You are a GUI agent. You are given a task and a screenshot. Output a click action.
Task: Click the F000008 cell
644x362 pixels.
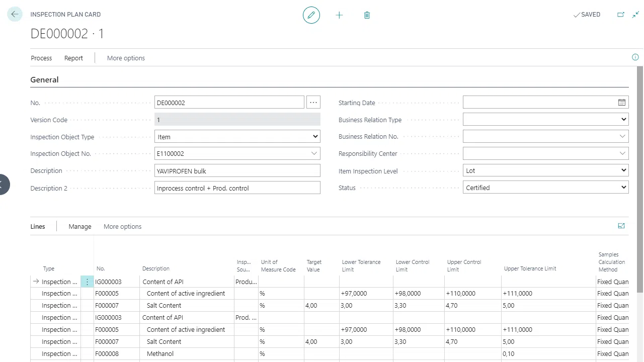point(117,354)
